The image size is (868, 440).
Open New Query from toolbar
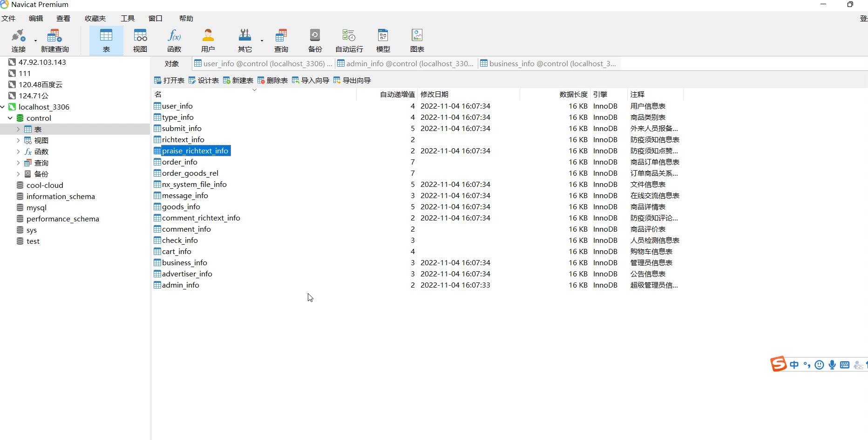[54, 41]
